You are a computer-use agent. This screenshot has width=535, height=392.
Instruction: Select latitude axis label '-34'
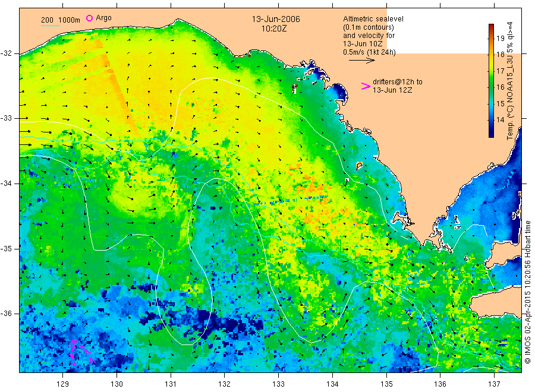click(x=6, y=184)
